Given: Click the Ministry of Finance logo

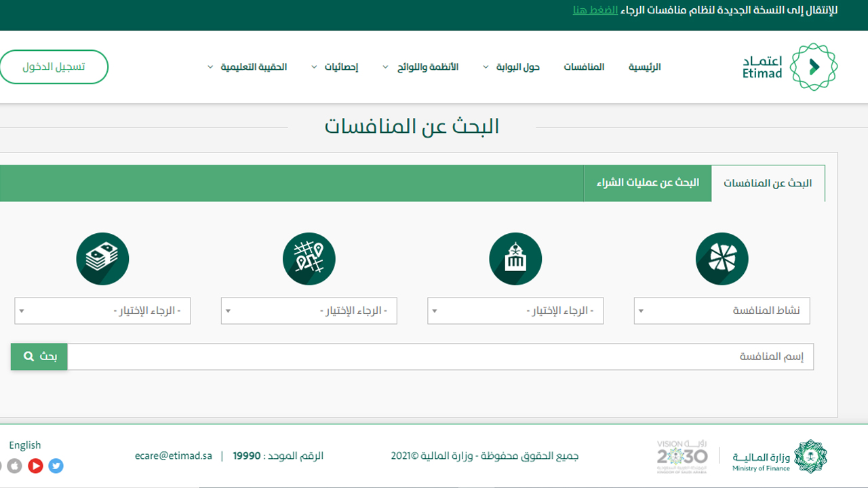Looking at the screenshot, I should tap(779, 456).
